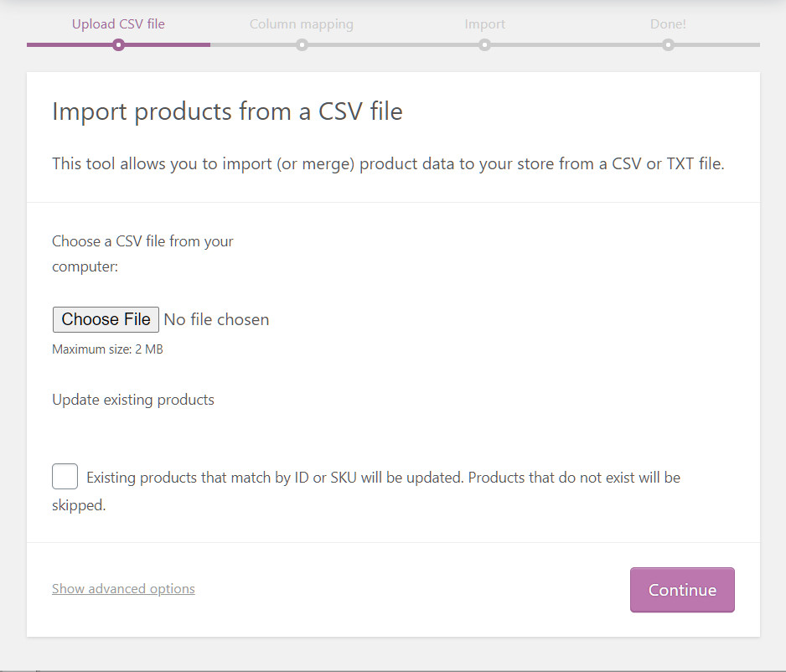Click the Column mapping step circle

pyautogui.click(x=302, y=45)
